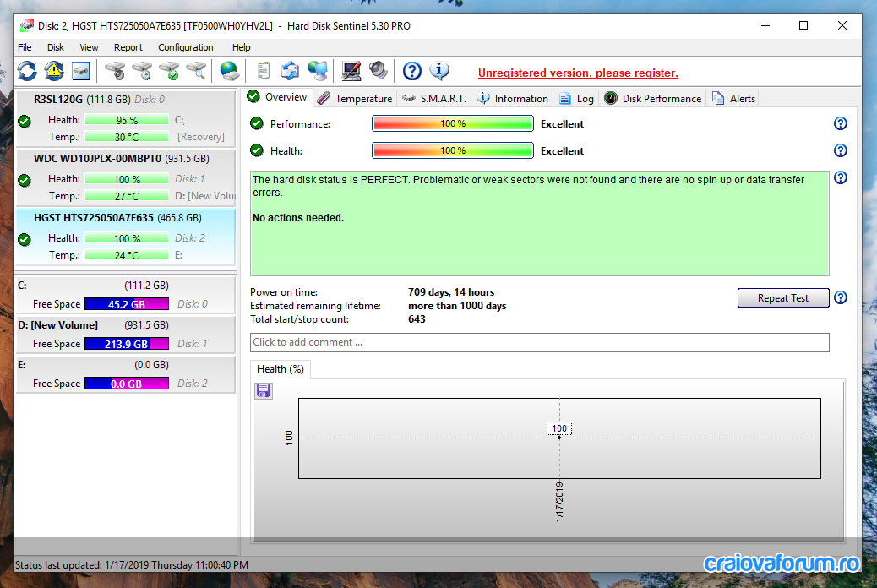Click the globe with monitor network icon
The image size is (877, 588).
coord(317,71)
